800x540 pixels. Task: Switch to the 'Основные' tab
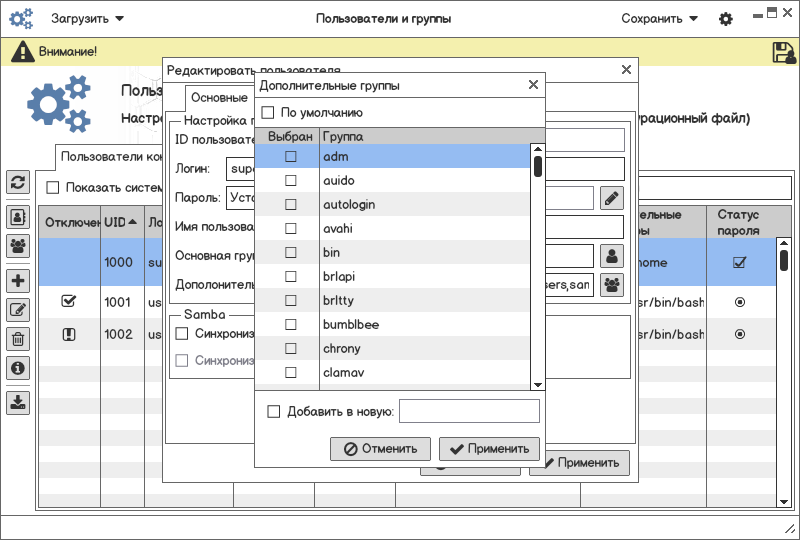[219, 98]
